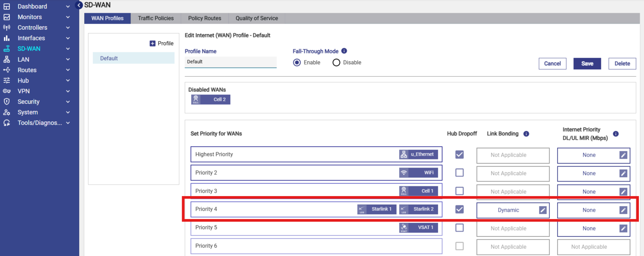This screenshot has width=644, height=256.
Task: Click edit pencil for Highest Priority MIR
Action: pyautogui.click(x=623, y=155)
